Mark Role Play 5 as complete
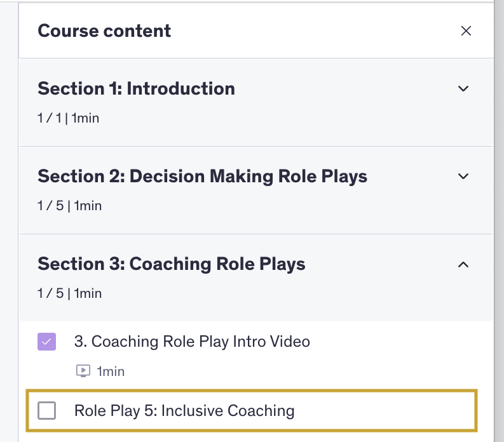This screenshot has height=442, width=504. (46, 411)
